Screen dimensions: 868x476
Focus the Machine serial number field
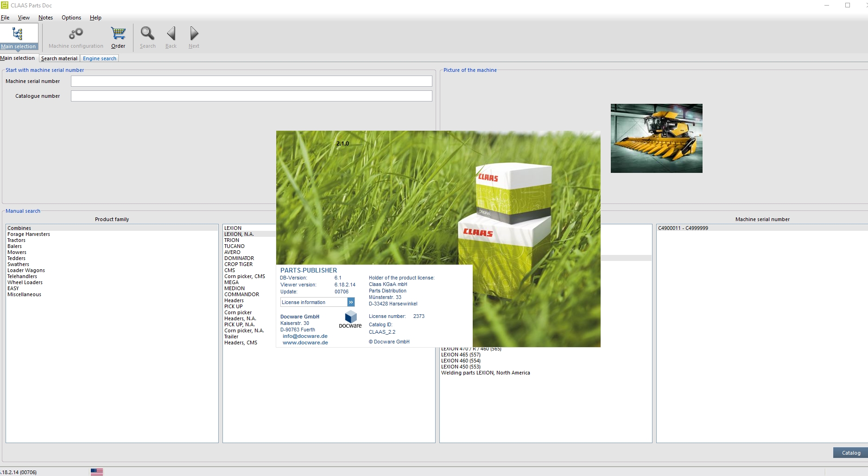tap(252, 81)
